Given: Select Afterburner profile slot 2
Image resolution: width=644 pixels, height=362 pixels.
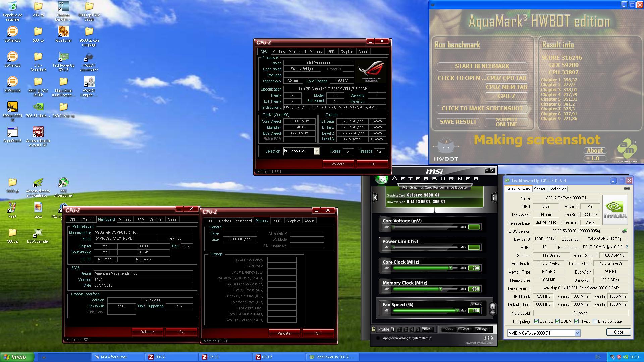Looking at the screenshot, I should 399,329.
